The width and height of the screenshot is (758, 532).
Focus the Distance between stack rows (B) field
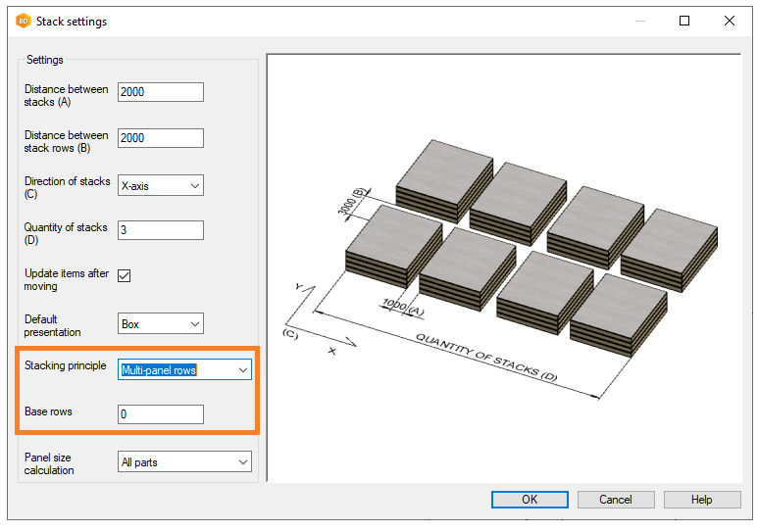point(160,138)
